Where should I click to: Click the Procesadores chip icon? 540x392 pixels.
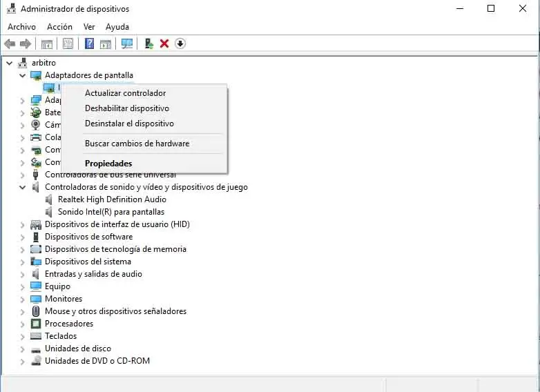pyautogui.click(x=36, y=324)
